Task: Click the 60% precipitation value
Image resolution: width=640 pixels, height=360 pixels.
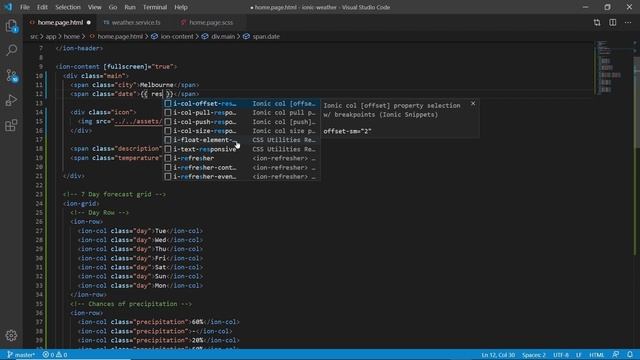Action: [198, 322]
